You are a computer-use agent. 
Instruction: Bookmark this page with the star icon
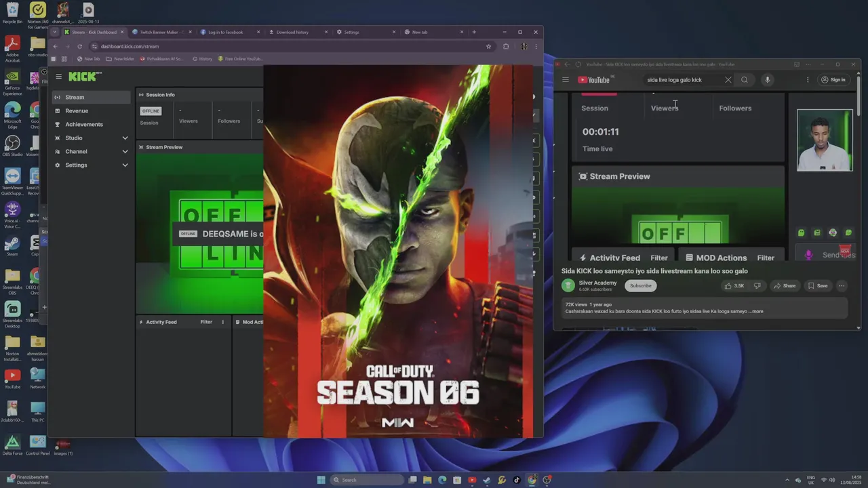[488, 46]
